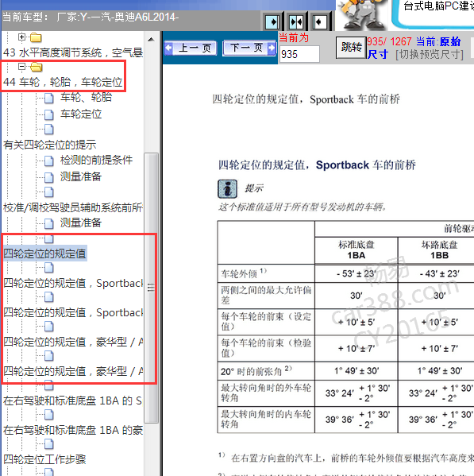Image resolution: width=474 pixels, height=476 pixels.
Task: Click the tree panel scrollbar thumb
Action: pos(151,288)
